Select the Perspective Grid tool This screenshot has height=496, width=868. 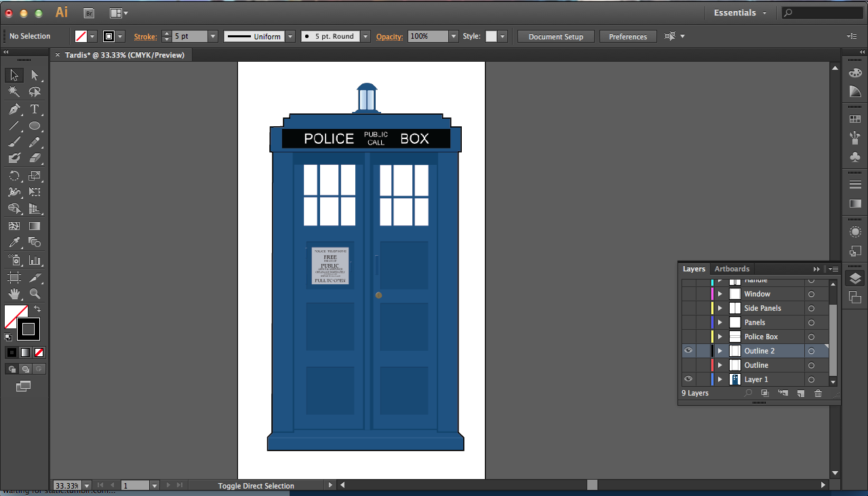click(35, 209)
